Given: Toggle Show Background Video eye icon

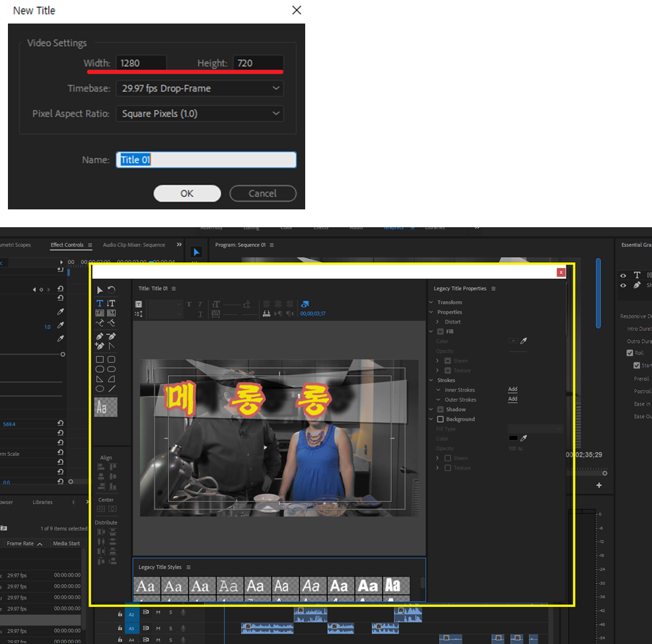Looking at the screenshot, I should pyautogui.click(x=305, y=304).
